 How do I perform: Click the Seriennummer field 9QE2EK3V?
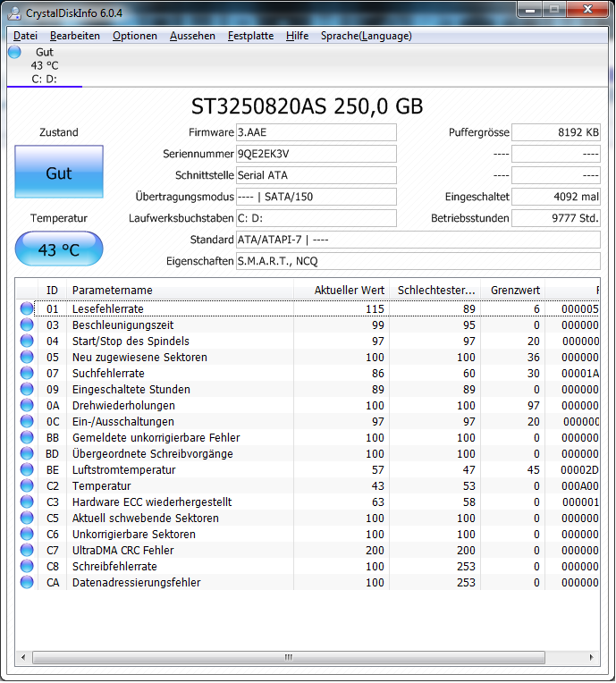[316, 154]
